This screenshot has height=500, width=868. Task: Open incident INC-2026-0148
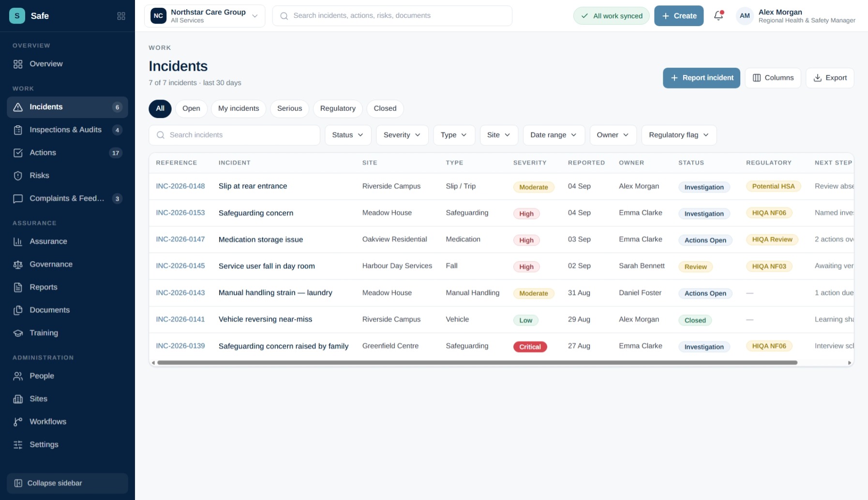(x=180, y=186)
